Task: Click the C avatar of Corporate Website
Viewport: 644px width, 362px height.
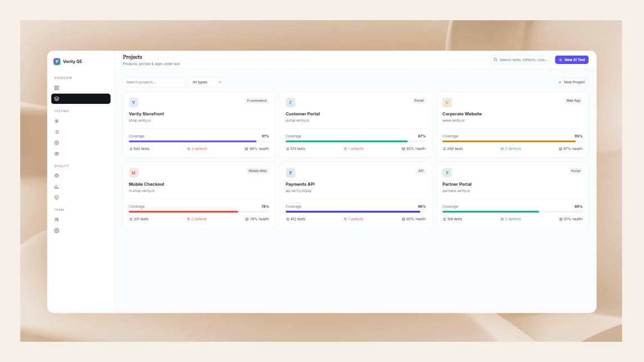Action: [x=447, y=103]
